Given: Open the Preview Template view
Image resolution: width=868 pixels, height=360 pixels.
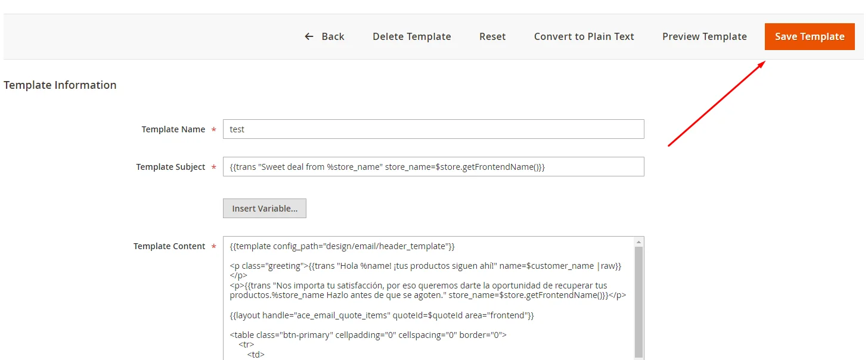Looking at the screenshot, I should (x=704, y=36).
